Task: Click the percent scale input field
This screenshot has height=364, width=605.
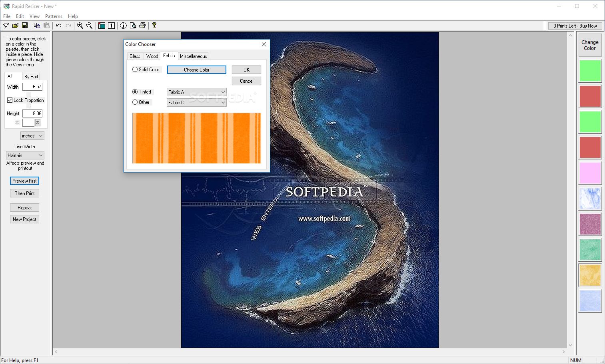Action: click(x=28, y=123)
